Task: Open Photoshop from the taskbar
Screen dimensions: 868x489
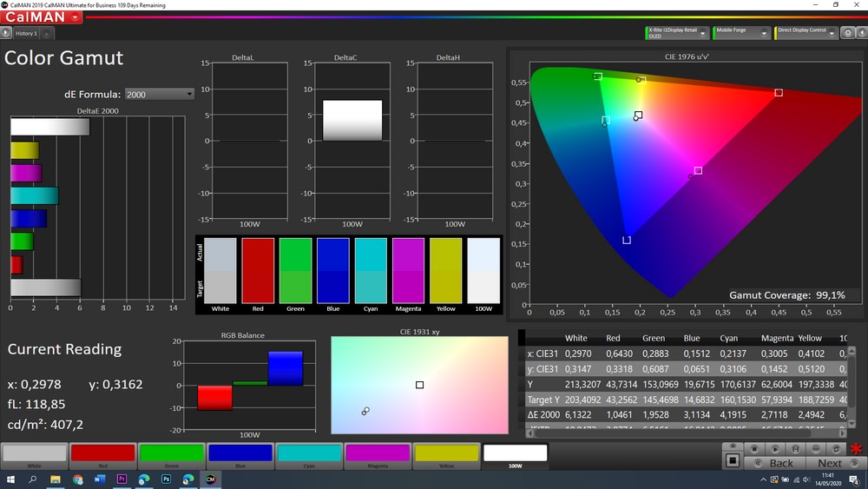Action: point(166,479)
